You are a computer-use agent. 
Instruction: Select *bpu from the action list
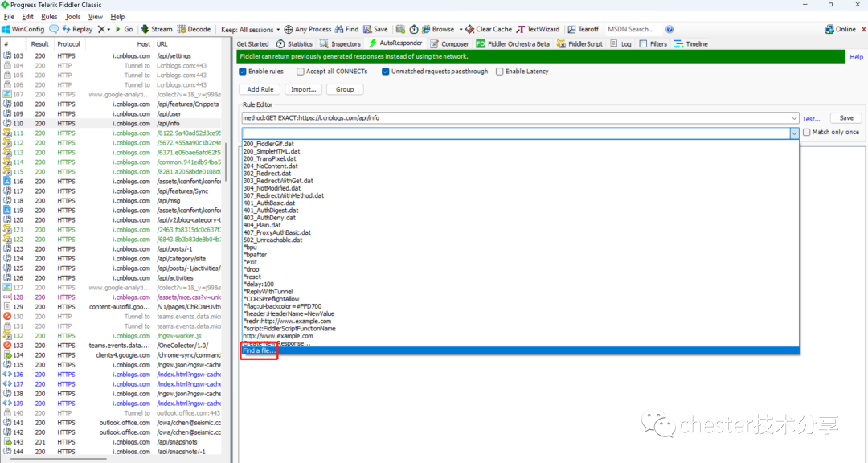point(520,248)
